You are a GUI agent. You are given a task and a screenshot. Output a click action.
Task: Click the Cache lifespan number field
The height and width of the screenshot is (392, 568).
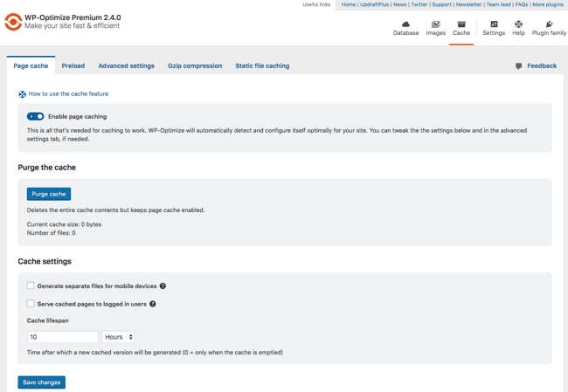(63, 337)
